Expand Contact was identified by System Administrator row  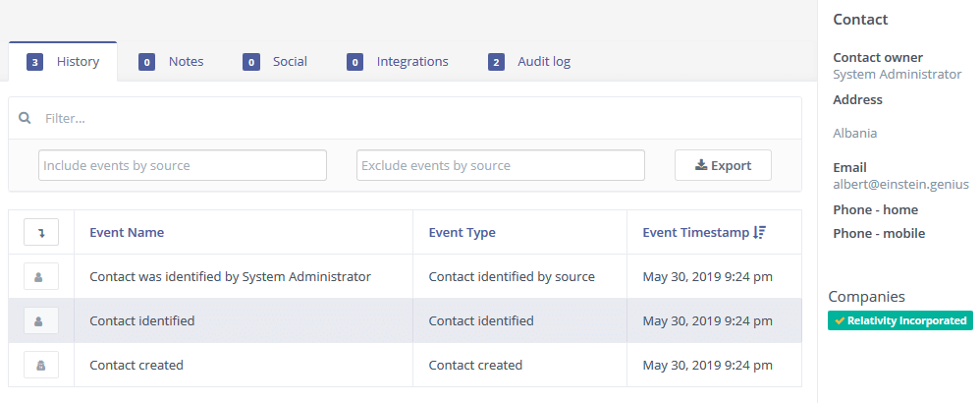40,276
